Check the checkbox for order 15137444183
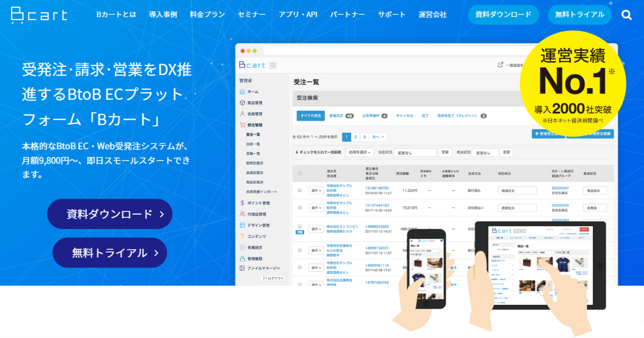644x338 pixels. pyautogui.click(x=300, y=207)
